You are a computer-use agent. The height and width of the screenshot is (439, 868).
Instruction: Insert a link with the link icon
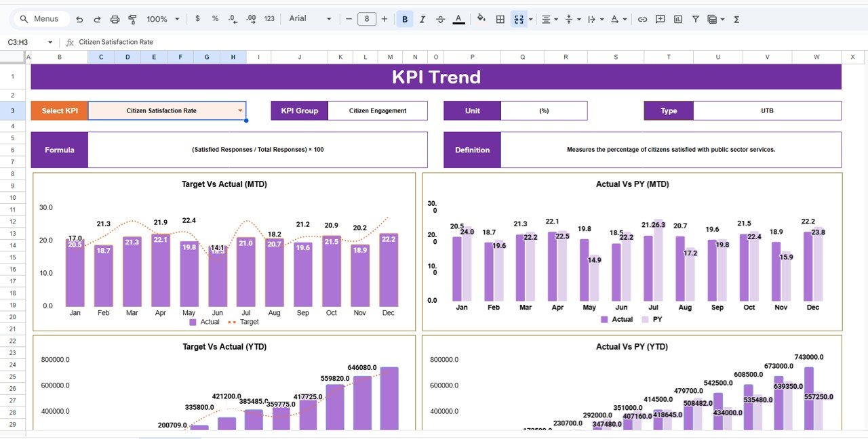(642, 19)
